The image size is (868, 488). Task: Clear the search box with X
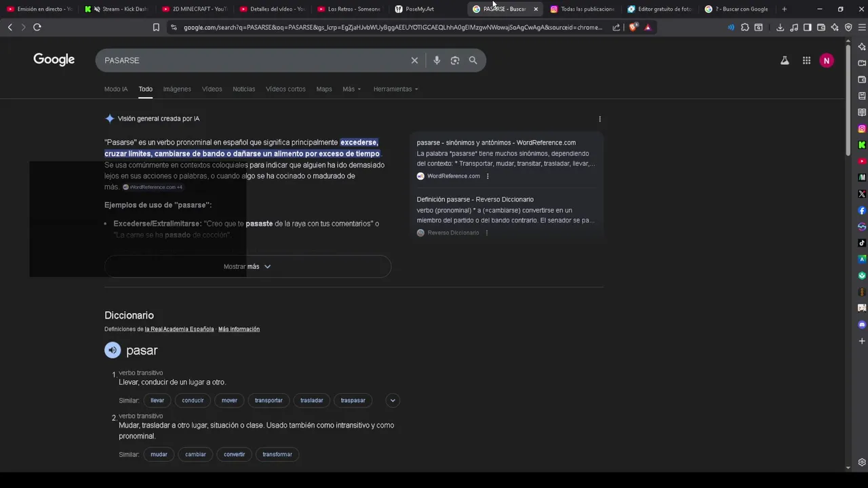coord(414,60)
